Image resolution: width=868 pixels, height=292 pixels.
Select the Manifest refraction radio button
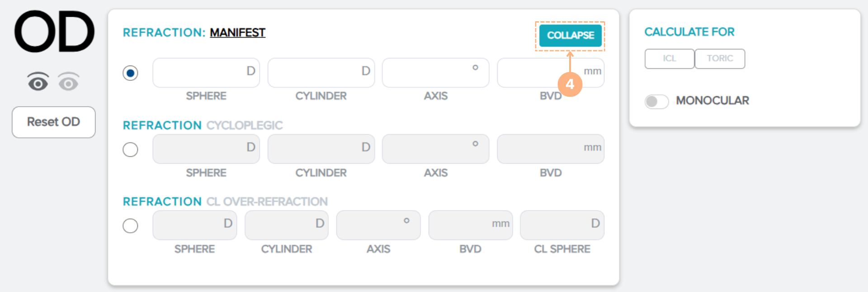click(130, 73)
